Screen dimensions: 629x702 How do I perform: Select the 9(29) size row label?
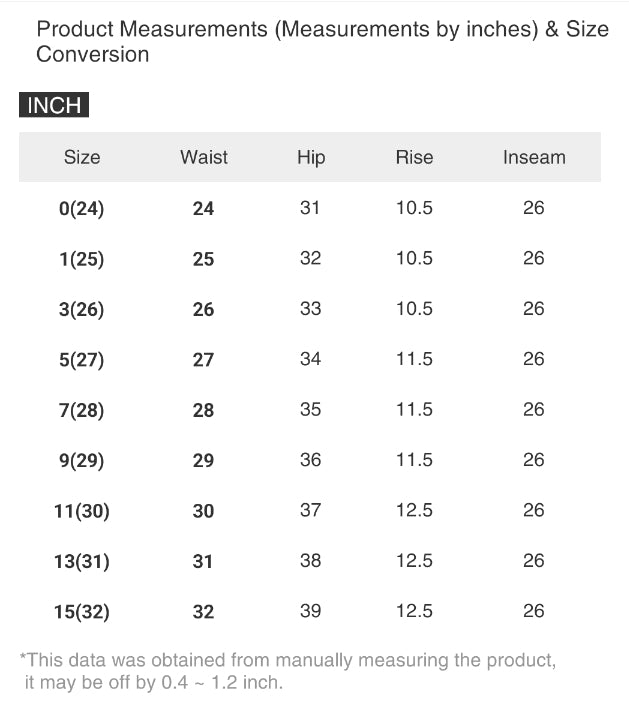(82, 461)
